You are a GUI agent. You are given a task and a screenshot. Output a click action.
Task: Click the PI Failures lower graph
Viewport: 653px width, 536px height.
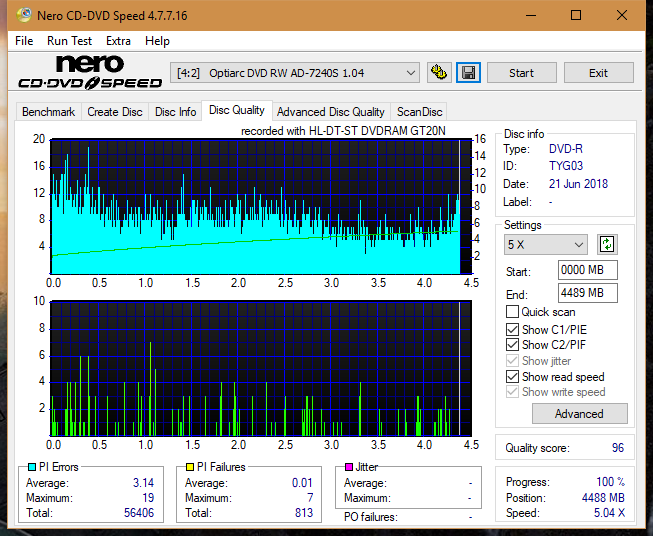261,368
